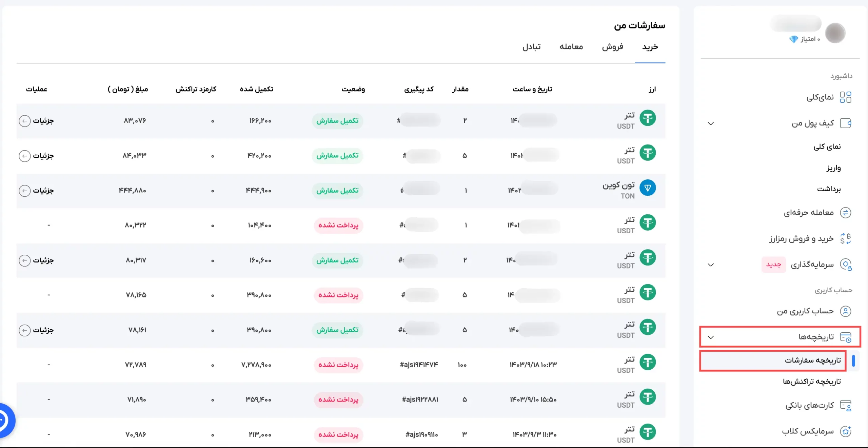
Task: Click tracking code #ajs1941474
Action: 419,365
